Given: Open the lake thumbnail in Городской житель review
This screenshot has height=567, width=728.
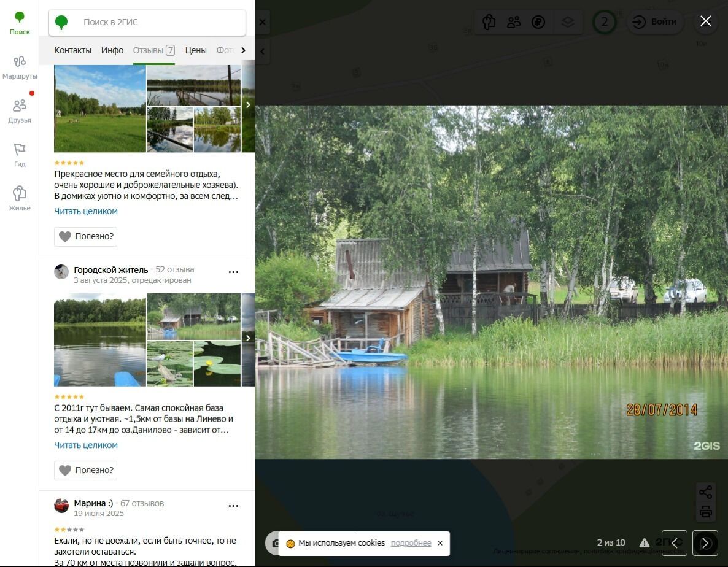Looking at the screenshot, I should [x=100, y=340].
